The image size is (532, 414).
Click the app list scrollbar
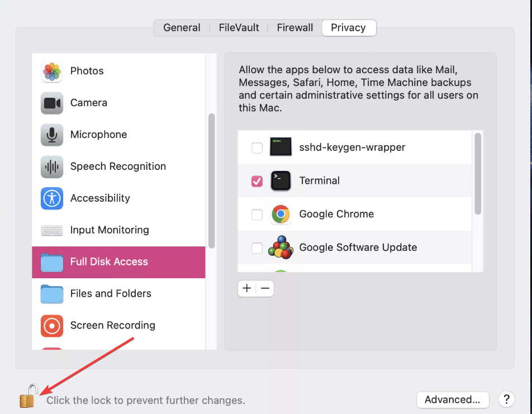point(478,173)
